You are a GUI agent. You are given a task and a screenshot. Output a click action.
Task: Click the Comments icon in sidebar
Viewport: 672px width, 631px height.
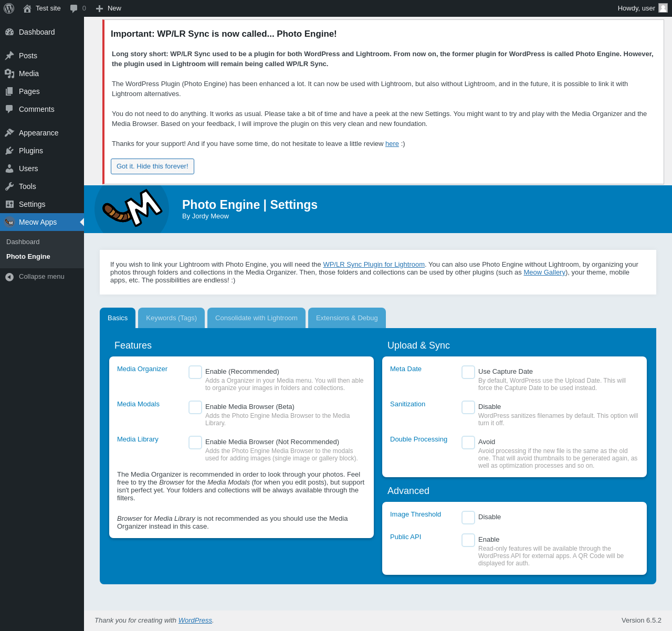tap(9, 109)
